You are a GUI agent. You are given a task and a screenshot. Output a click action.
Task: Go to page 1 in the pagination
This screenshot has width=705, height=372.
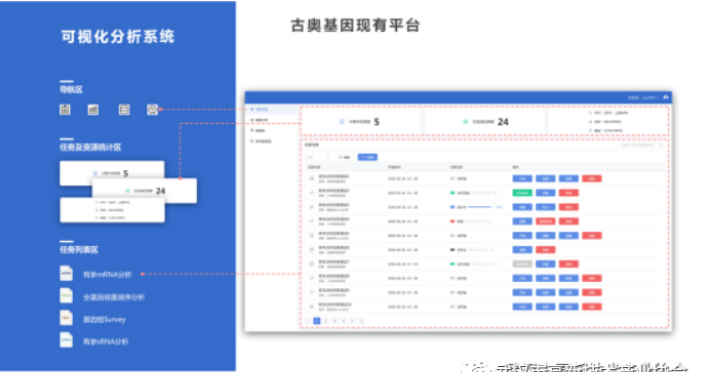coord(317,321)
